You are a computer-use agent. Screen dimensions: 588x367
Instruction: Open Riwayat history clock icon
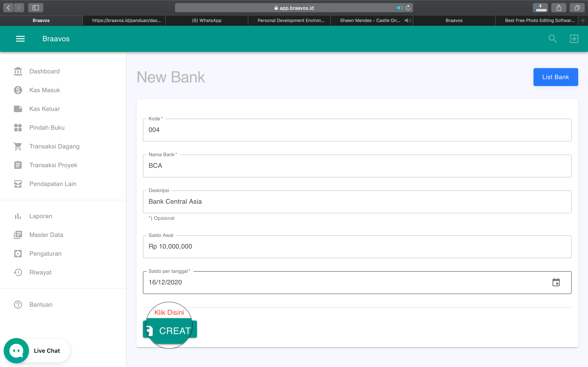(x=18, y=272)
